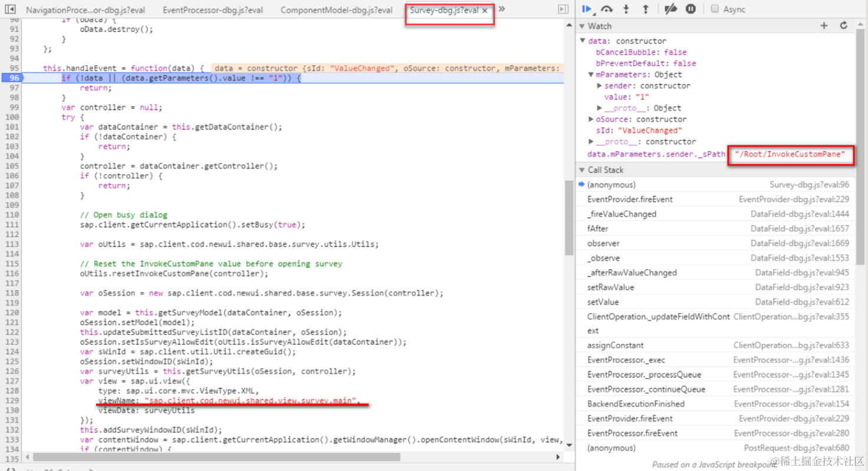This screenshot has width=868, height=471.
Task: Toggle breakpoint on line 96 gutter
Action: (x=14, y=78)
